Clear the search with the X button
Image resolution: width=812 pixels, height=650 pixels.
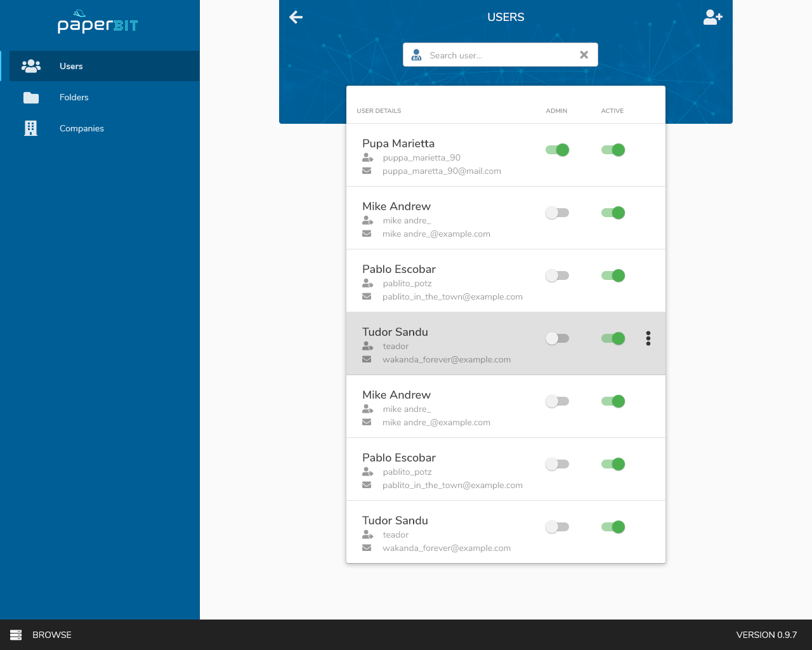(x=584, y=55)
